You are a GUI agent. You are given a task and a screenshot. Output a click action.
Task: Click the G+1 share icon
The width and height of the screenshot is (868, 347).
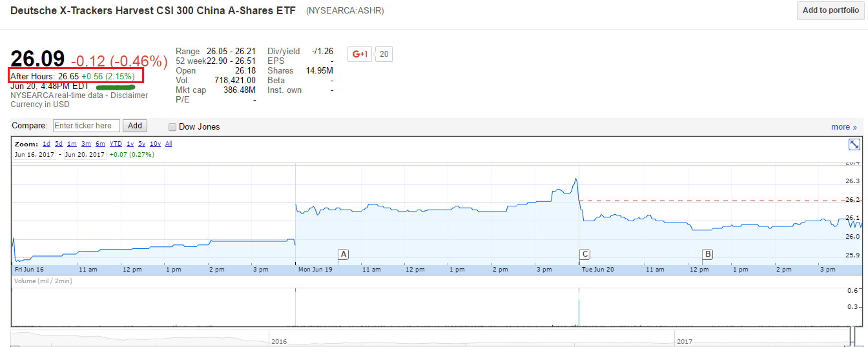(360, 54)
